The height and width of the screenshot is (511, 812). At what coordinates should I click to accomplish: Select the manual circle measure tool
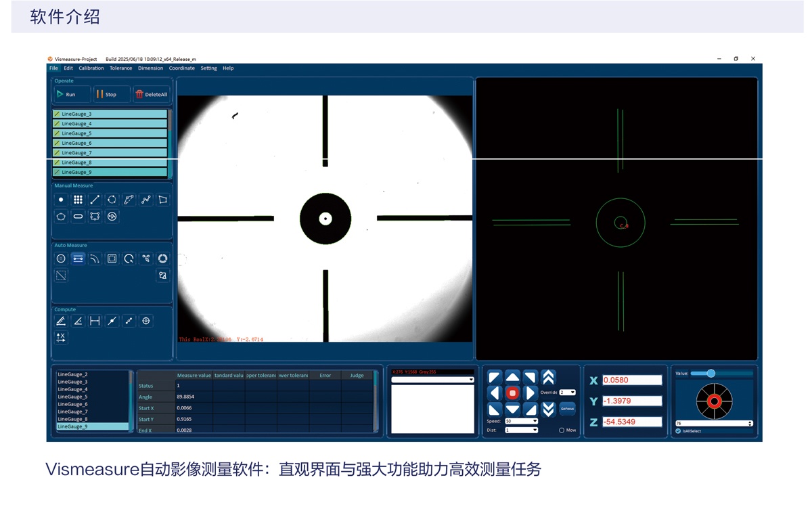(112, 200)
